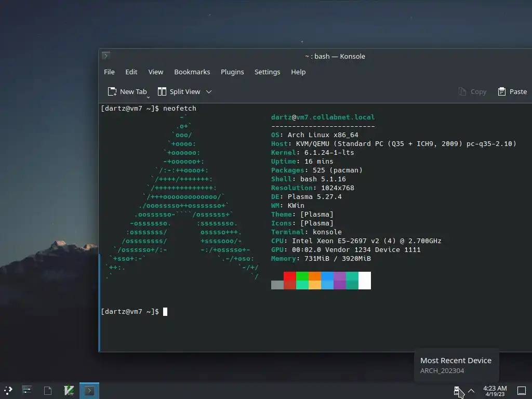Click the 'Host: KVM/QEMU' line
Screen dimensions: 532x399
[x=394, y=143]
